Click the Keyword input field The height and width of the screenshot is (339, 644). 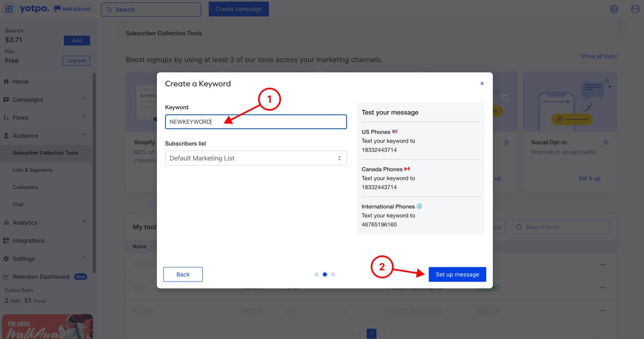(256, 122)
